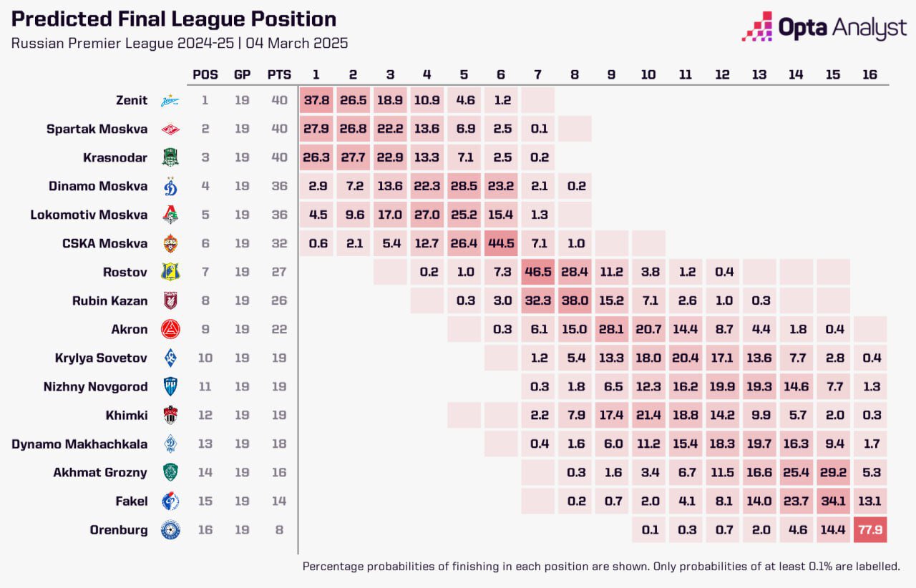Select the Krasnodar team badge
The height and width of the screenshot is (588, 916).
point(170,157)
